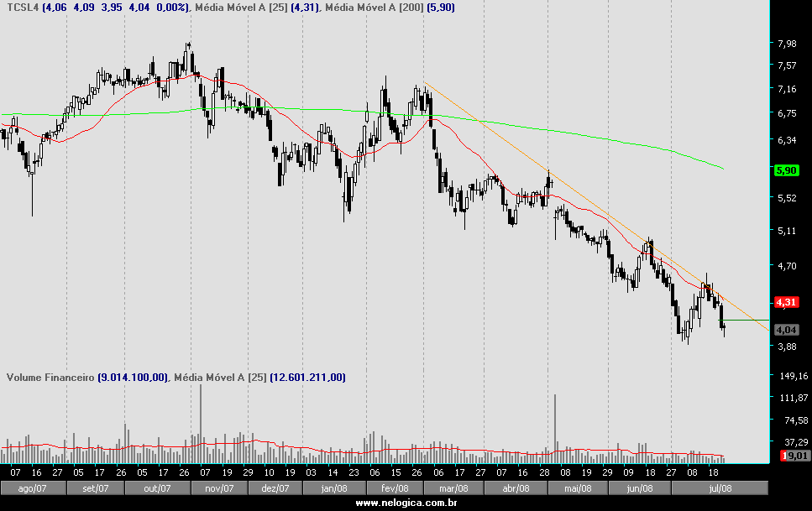Viewport: 812px width, 511px height.
Task: Click the 3,95 low value in header
Action: 112,8
